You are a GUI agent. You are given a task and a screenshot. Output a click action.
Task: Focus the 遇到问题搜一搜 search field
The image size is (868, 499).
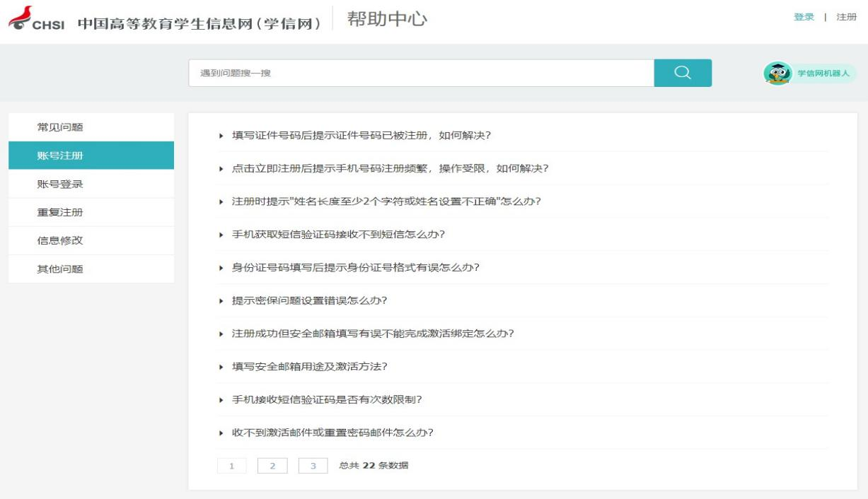(421, 73)
